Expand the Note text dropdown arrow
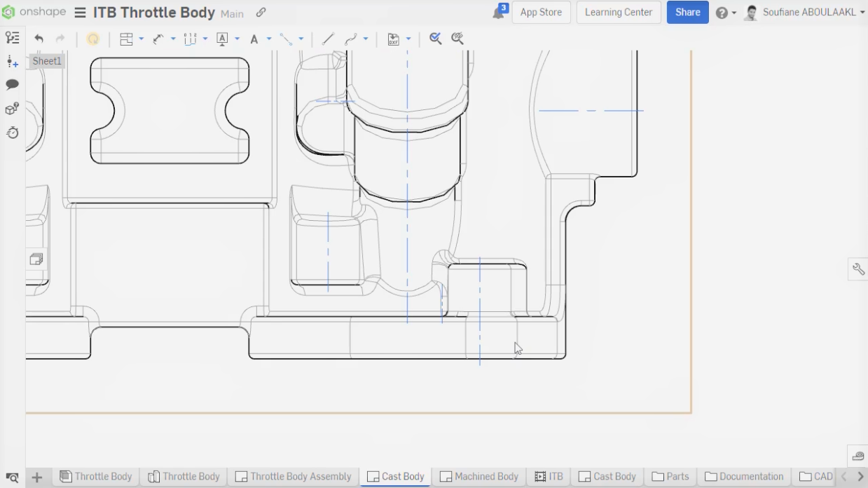The image size is (868, 488). pyautogui.click(x=268, y=39)
